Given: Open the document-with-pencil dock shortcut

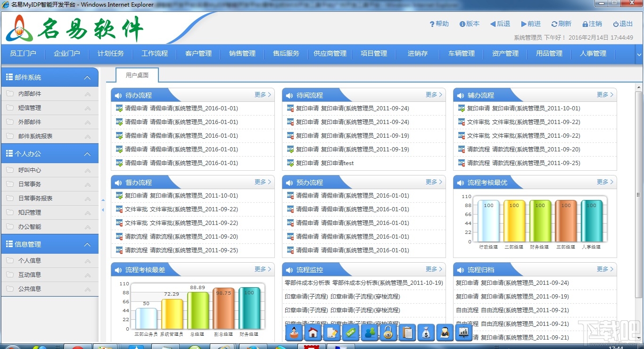Looking at the screenshot, I should (332, 332).
